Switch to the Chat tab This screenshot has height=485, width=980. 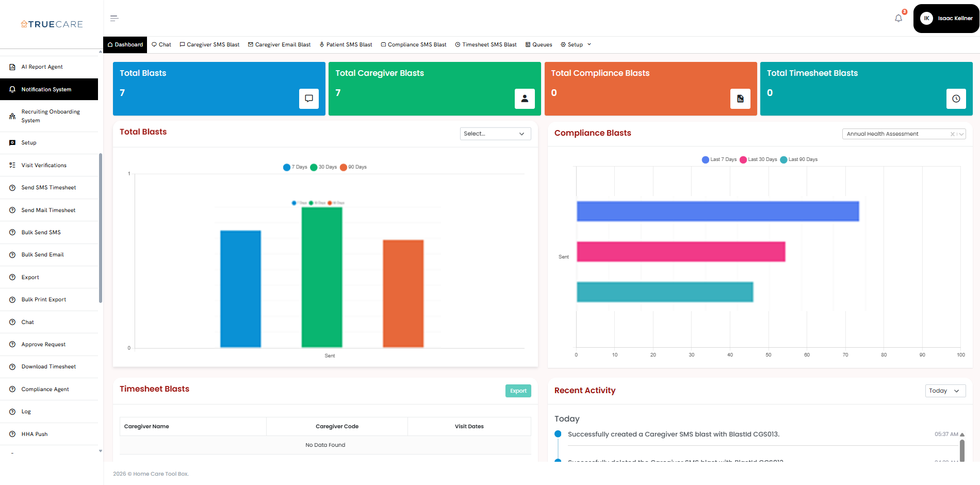click(161, 45)
